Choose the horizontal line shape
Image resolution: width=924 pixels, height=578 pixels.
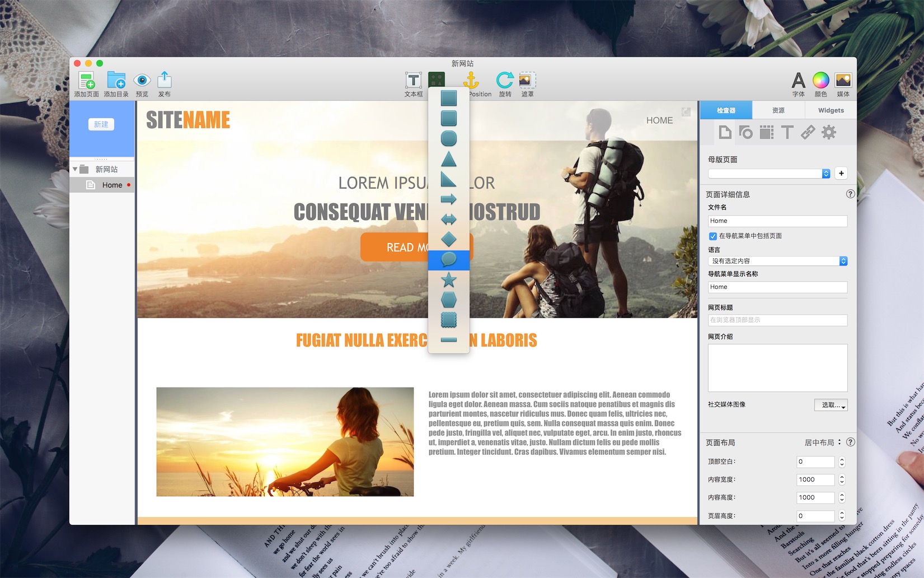tap(449, 340)
